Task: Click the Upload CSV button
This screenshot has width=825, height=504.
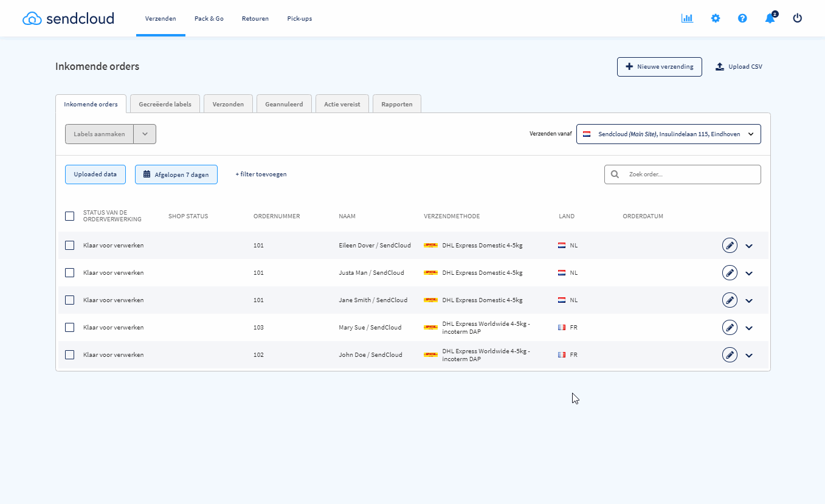Action: [739, 67]
